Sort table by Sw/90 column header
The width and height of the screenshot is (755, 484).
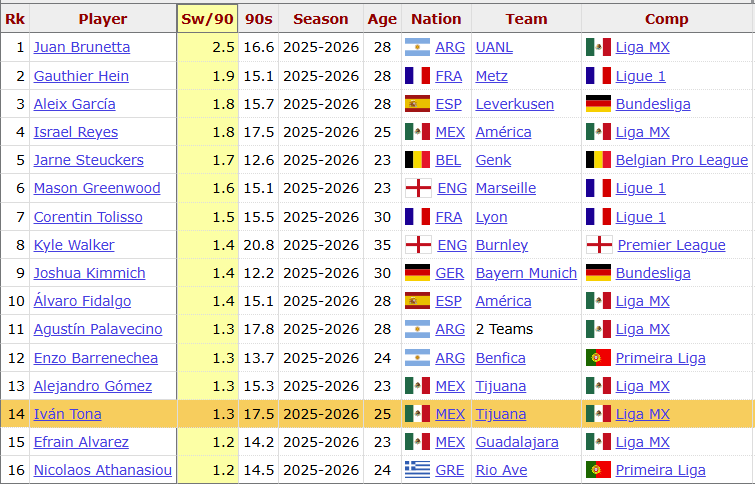[x=207, y=19]
